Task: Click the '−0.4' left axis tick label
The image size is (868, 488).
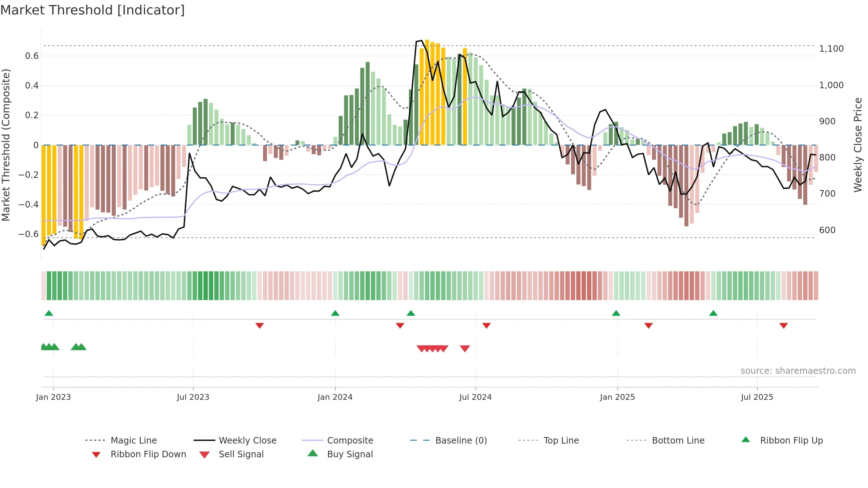Action: pyautogui.click(x=29, y=205)
